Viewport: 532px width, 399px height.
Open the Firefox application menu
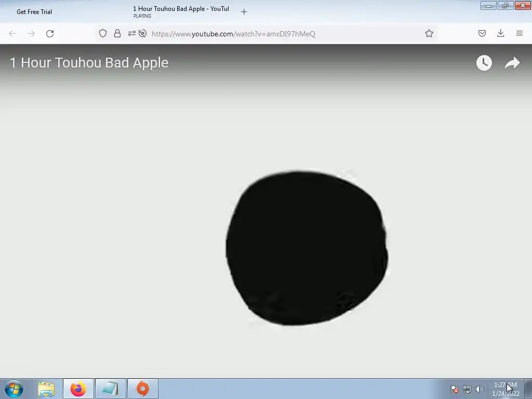tap(520, 33)
